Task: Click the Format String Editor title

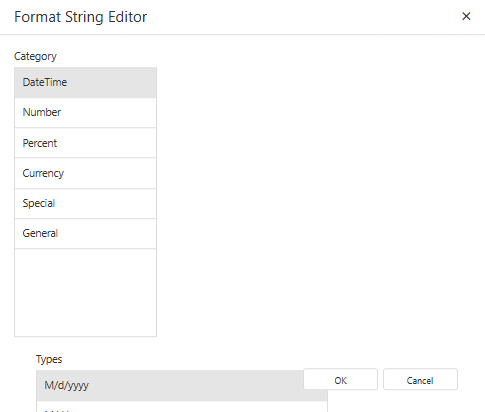Action: tap(80, 17)
